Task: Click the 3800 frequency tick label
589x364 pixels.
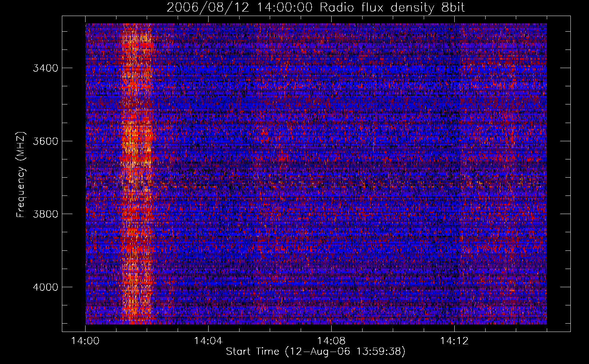Action: (46, 214)
